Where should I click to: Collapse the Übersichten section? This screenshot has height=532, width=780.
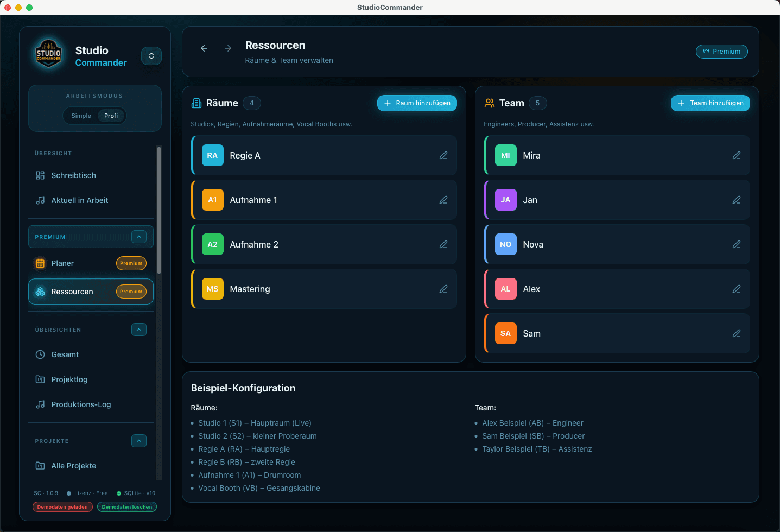(139, 330)
